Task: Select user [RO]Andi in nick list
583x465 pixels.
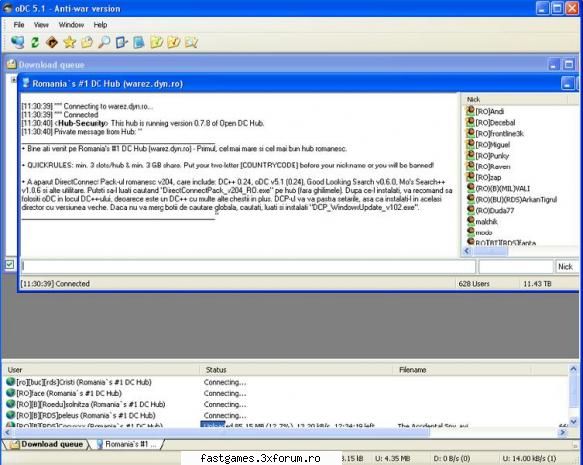Action: 489,112
